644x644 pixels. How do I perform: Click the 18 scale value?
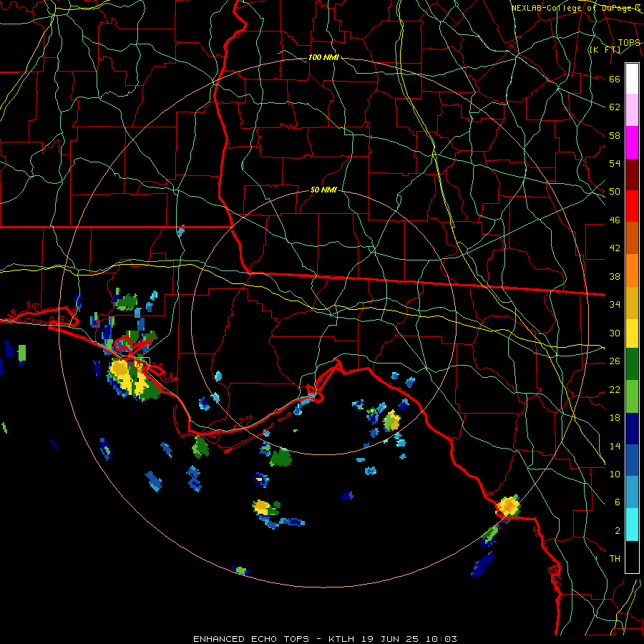click(x=615, y=418)
